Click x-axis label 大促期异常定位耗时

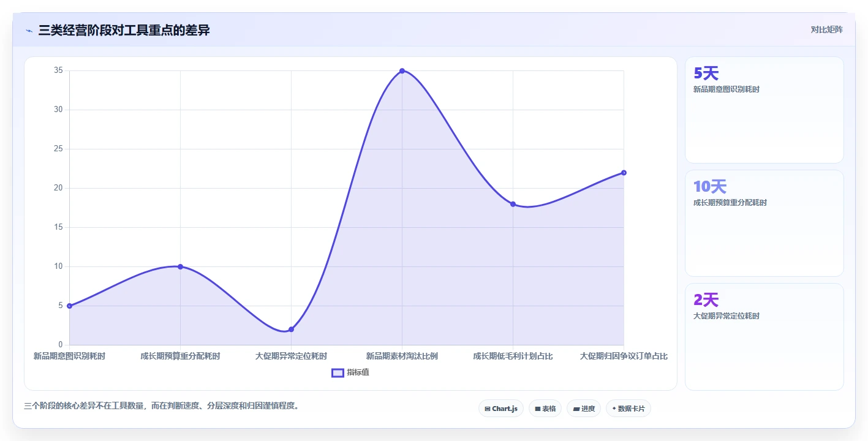point(291,356)
